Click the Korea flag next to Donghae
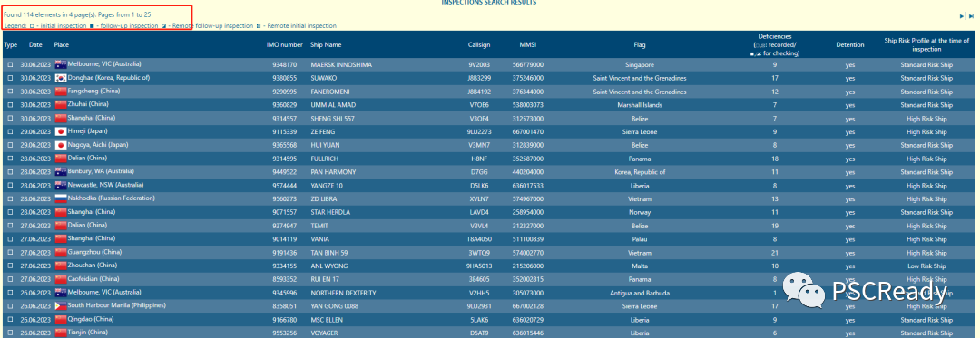Viewport: 980px width, 338px height. tap(61, 79)
